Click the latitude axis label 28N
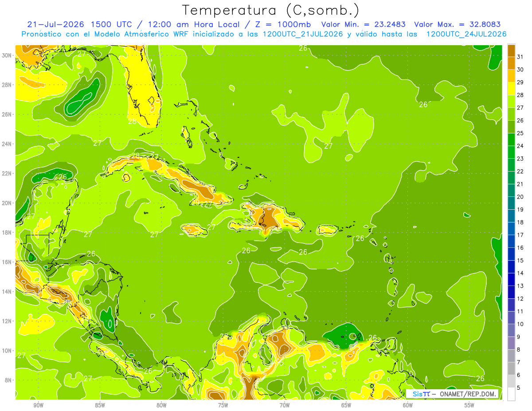532x411 pixels. (7, 85)
